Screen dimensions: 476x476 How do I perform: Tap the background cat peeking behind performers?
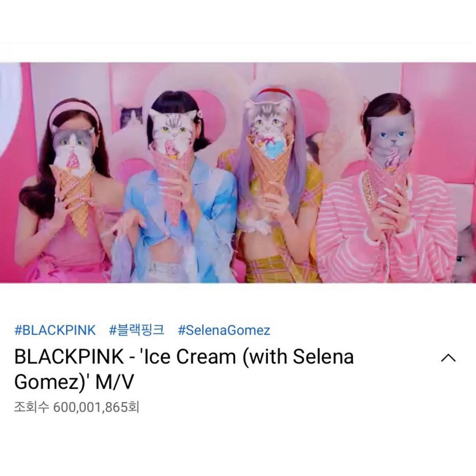tap(131, 117)
